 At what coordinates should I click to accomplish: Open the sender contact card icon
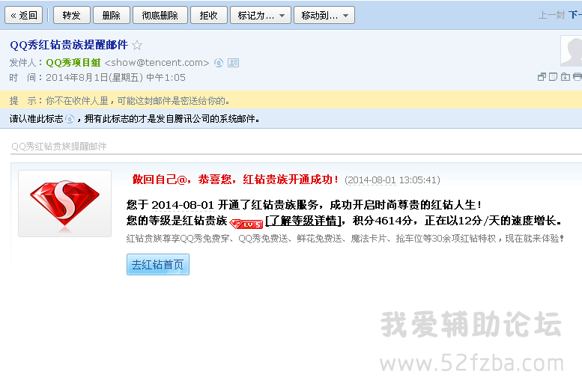(x=233, y=63)
